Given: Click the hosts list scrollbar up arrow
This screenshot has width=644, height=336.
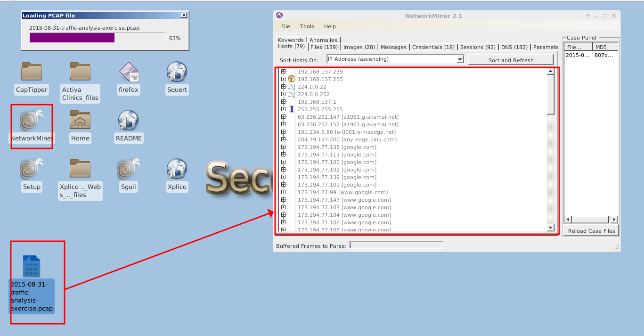Looking at the screenshot, I should (x=550, y=72).
